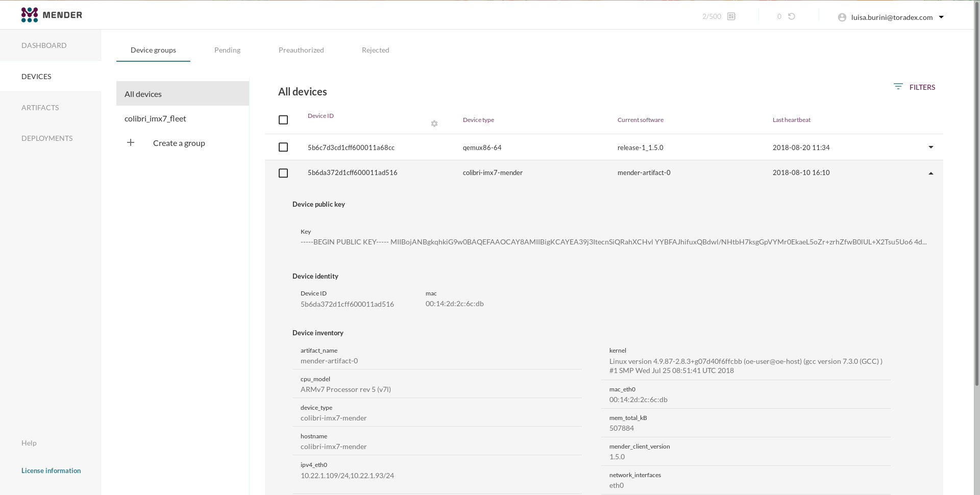
Task: Click the FILTERS button
Action: pos(914,87)
